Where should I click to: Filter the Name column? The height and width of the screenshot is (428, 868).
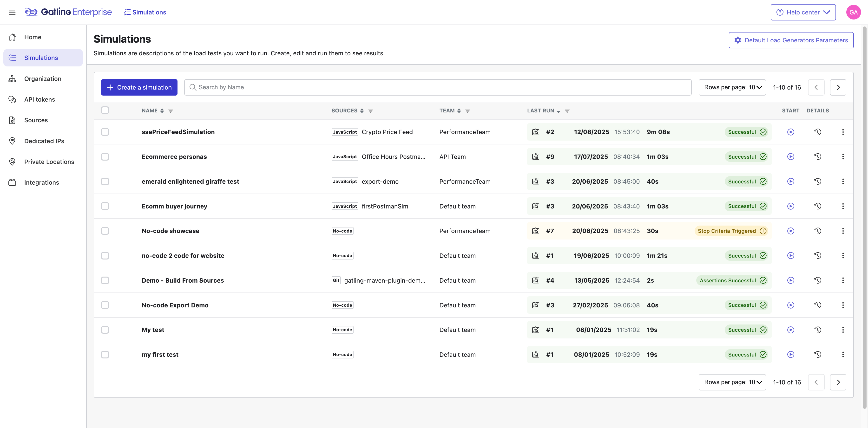171,111
